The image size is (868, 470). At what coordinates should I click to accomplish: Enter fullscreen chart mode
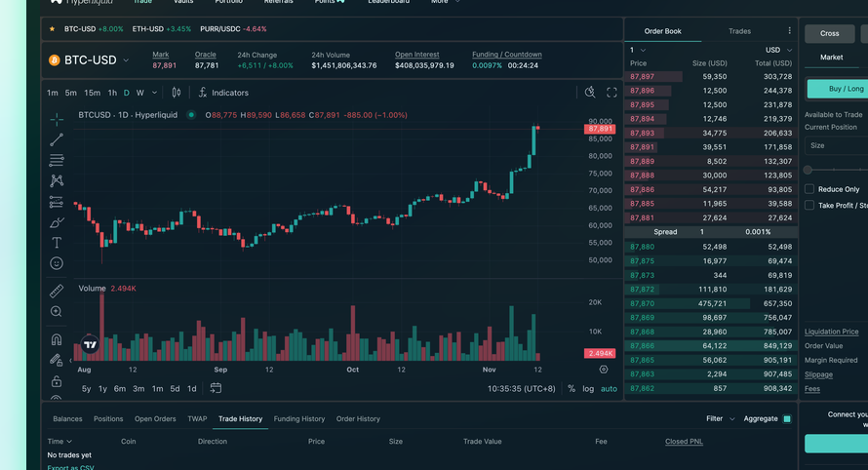[x=612, y=93]
